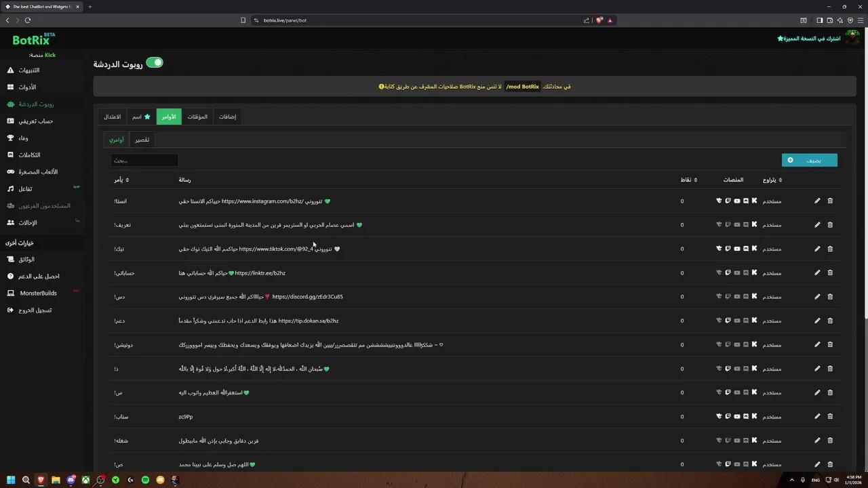Click اشترك في النسخة المميزة premium link
868x488 pixels.
809,38
